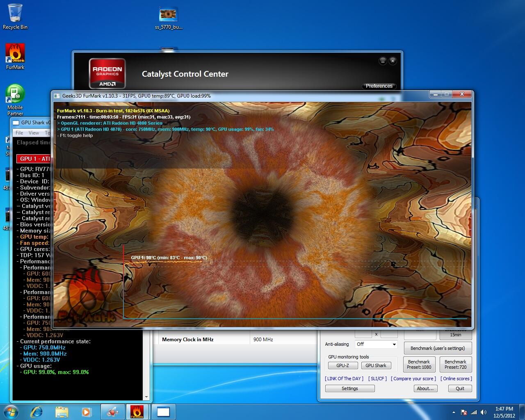Open the File menu in GPU Shark
The width and height of the screenshot is (525, 420).
coord(19,132)
